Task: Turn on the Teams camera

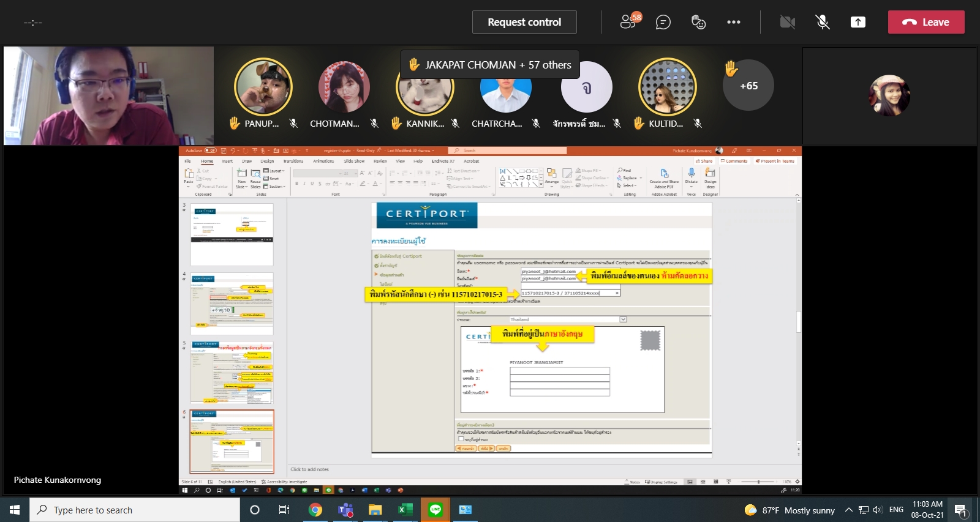Action: pyautogui.click(x=787, y=23)
